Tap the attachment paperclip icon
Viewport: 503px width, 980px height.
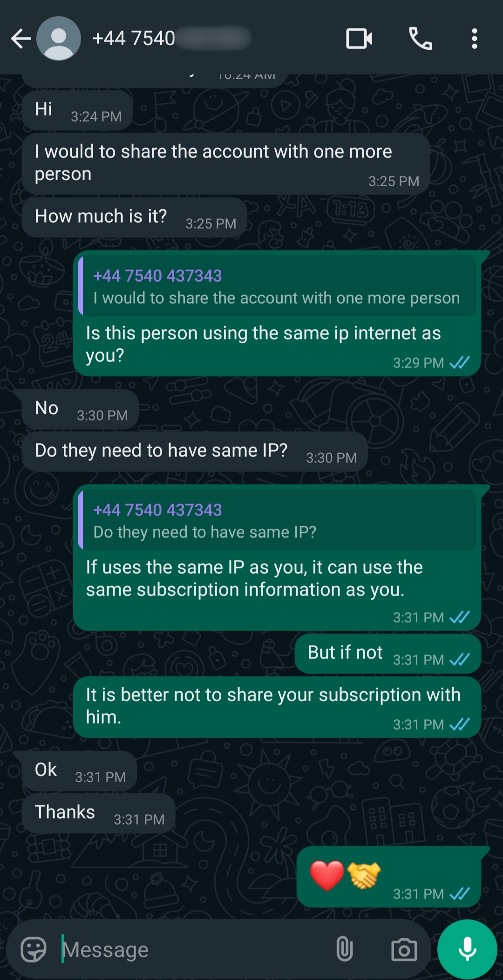pyautogui.click(x=344, y=950)
